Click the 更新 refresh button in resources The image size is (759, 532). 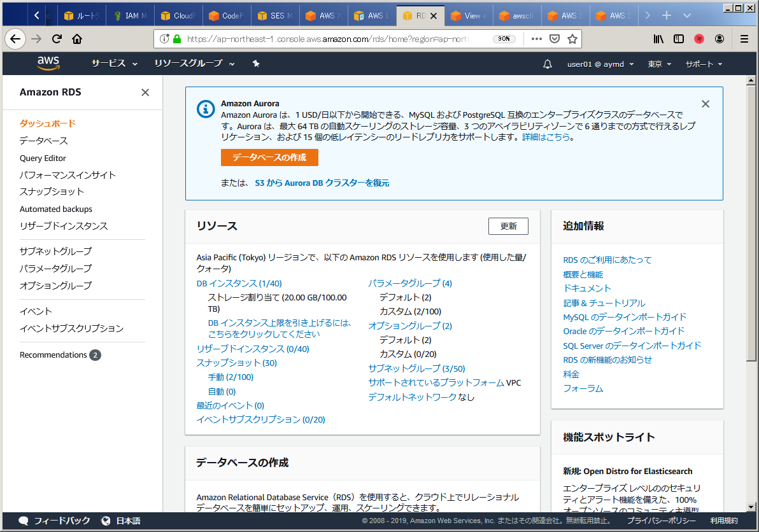tap(508, 226)
